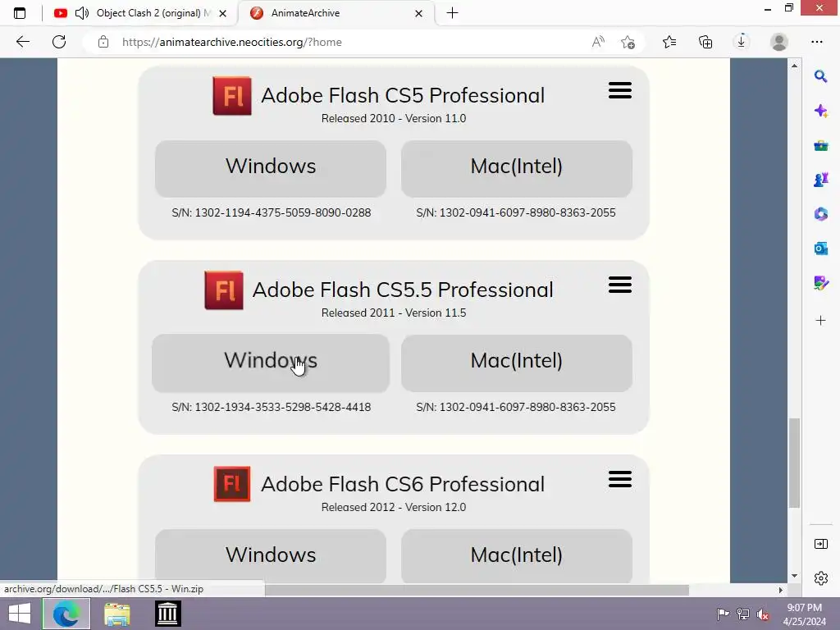Open the Favorites list
The image size is (840, 630).
click(x=669, y=42)
